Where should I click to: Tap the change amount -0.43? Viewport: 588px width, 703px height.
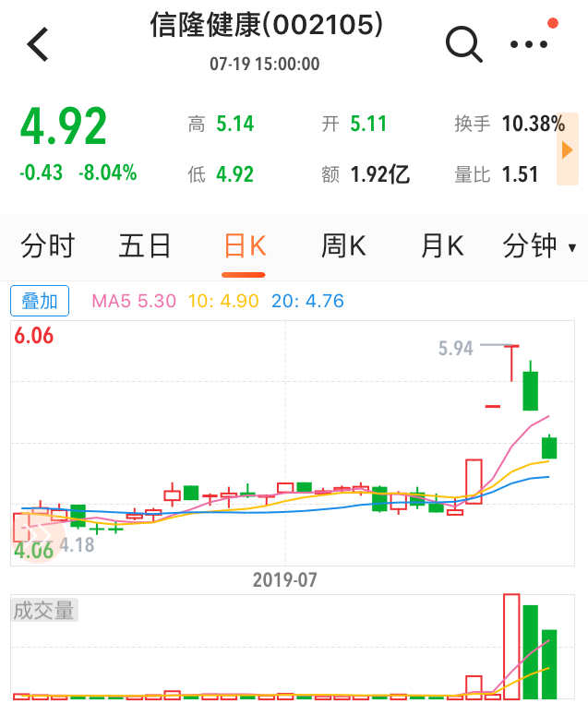coord(41,173)
